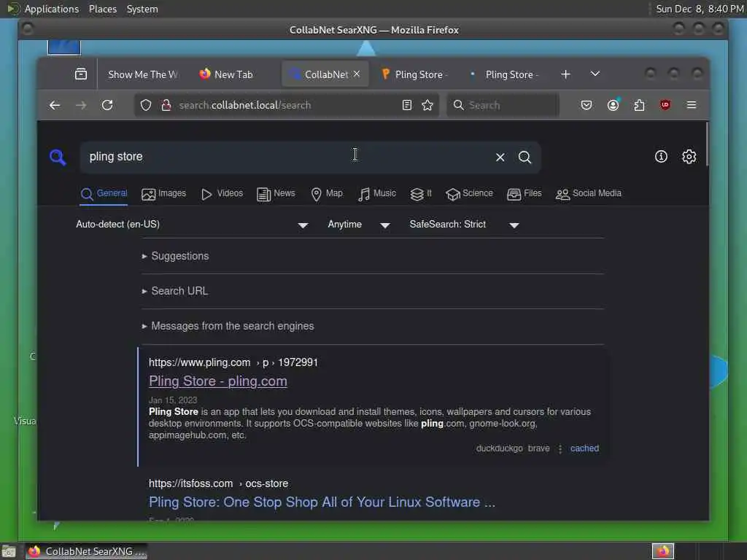747x560 pixels.
Task: Switch to Show Me The W browser tab
Action: tap(142, 74)
